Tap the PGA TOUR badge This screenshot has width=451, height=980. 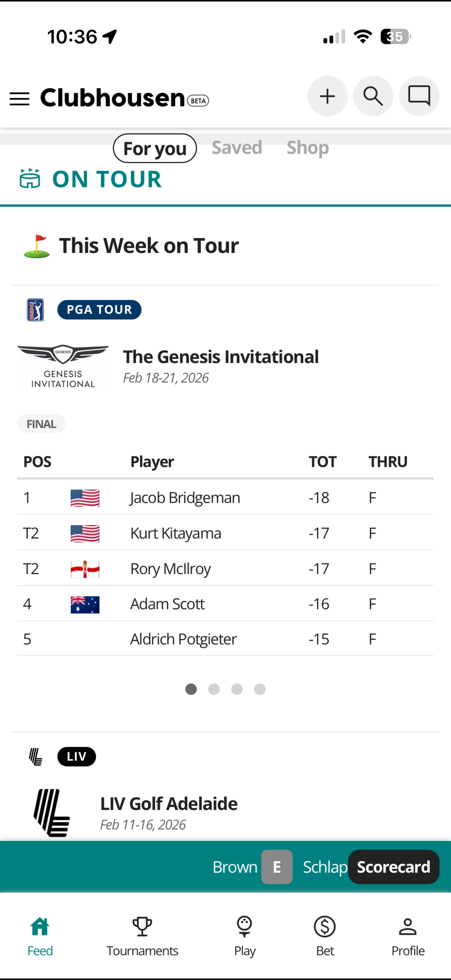(99, 310)
